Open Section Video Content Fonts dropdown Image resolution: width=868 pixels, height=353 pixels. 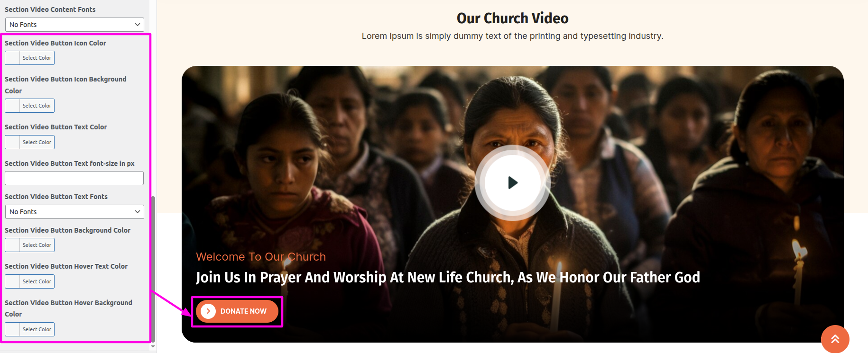pos(74,25)
